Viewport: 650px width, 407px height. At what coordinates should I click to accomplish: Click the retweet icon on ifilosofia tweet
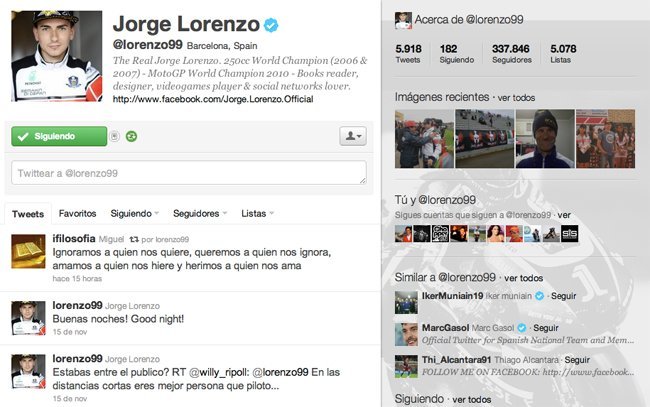134,239
